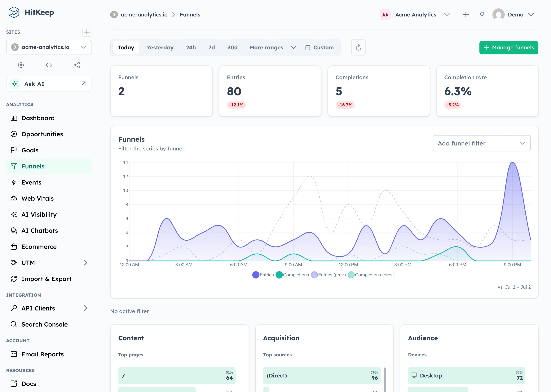Click the Desktop device bar
Screen dimensions: 551x392
[466, 376]
